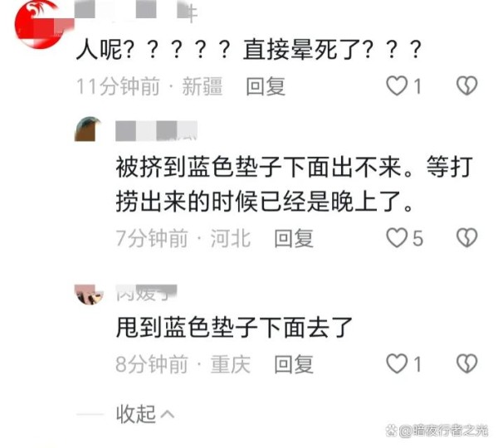Dislike the Chongqing reply with broken heart

466,363
